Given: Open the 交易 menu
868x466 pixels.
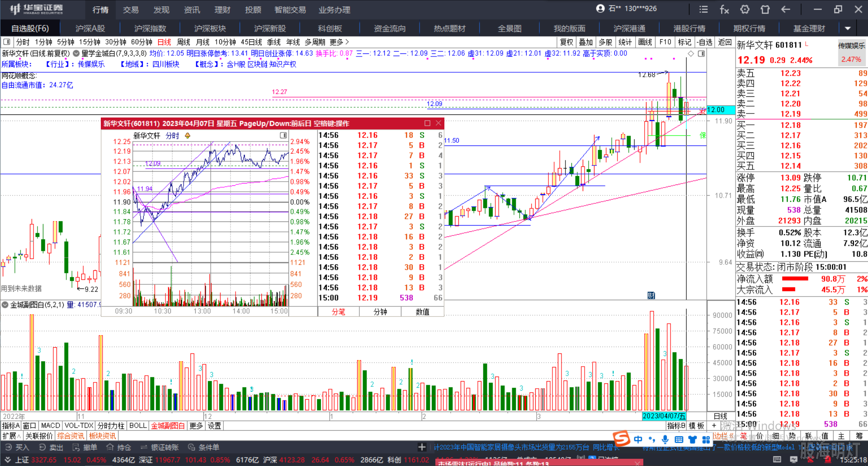Looking at the screenshot, I should pyautogui.click(x=131, y=9).
